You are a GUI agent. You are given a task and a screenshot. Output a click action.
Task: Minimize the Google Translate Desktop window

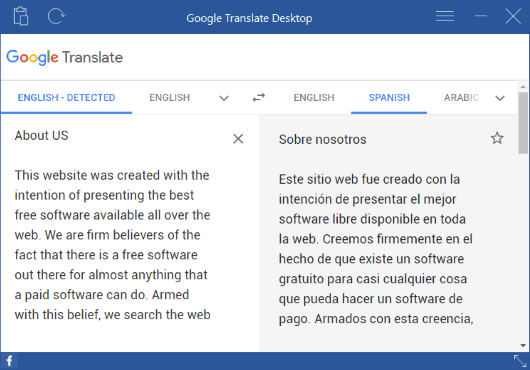point(481,16)
